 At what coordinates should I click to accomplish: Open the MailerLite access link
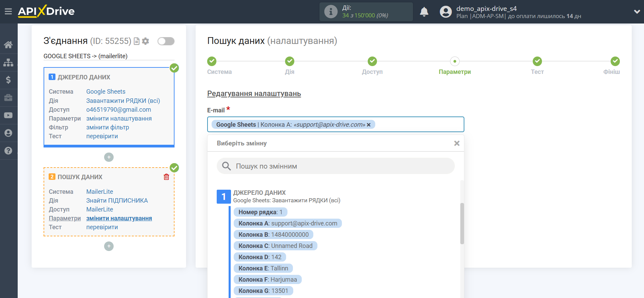coord(100,209)
